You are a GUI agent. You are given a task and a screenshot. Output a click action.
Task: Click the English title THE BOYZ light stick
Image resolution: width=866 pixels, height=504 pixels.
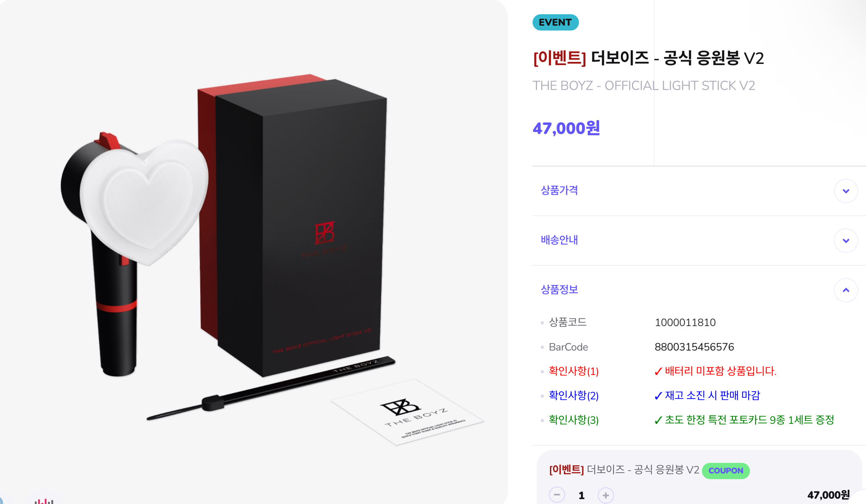(644, 86)
